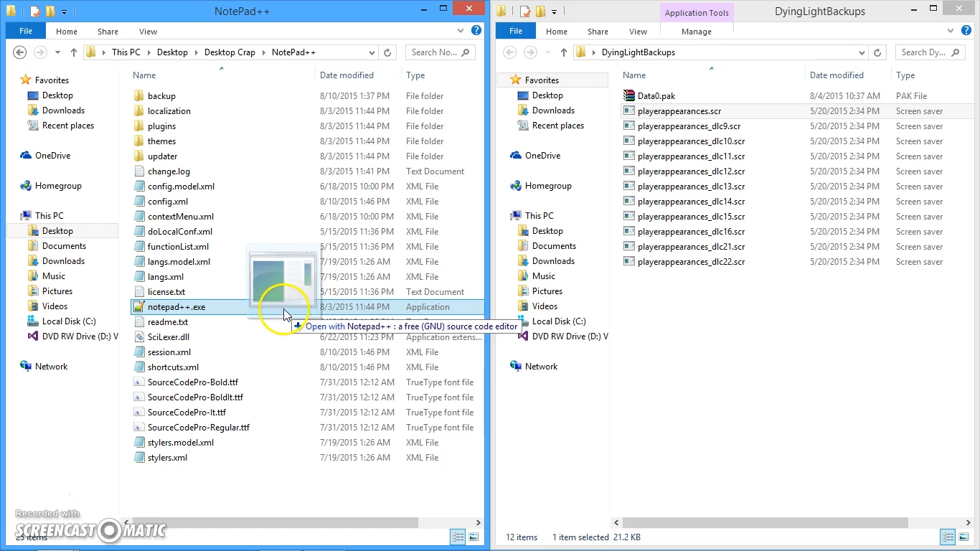This screenshot has height=551, width=980.
Task: Click DyingLightBackups breadcrumb in address bar
Action: pos(638,52)
